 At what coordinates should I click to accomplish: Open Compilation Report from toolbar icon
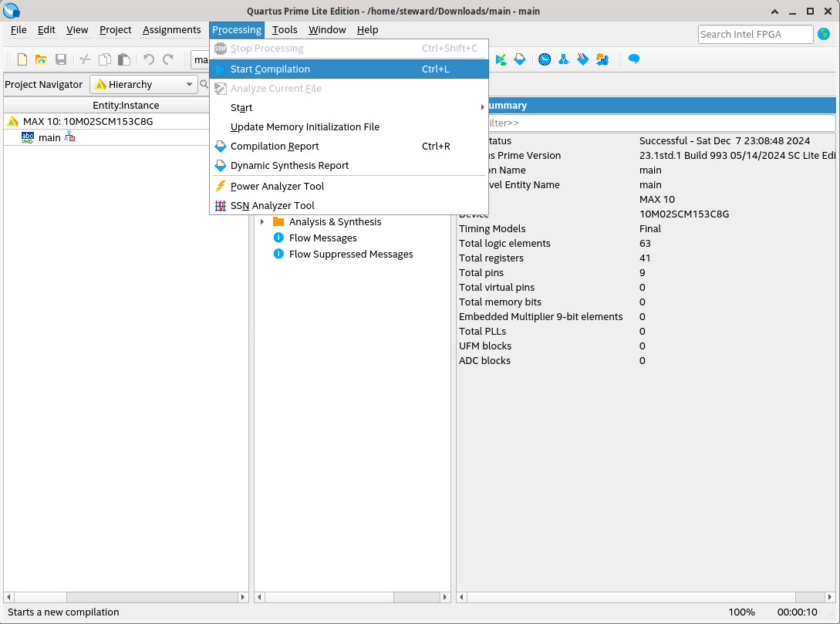click(x=520, y=59)
